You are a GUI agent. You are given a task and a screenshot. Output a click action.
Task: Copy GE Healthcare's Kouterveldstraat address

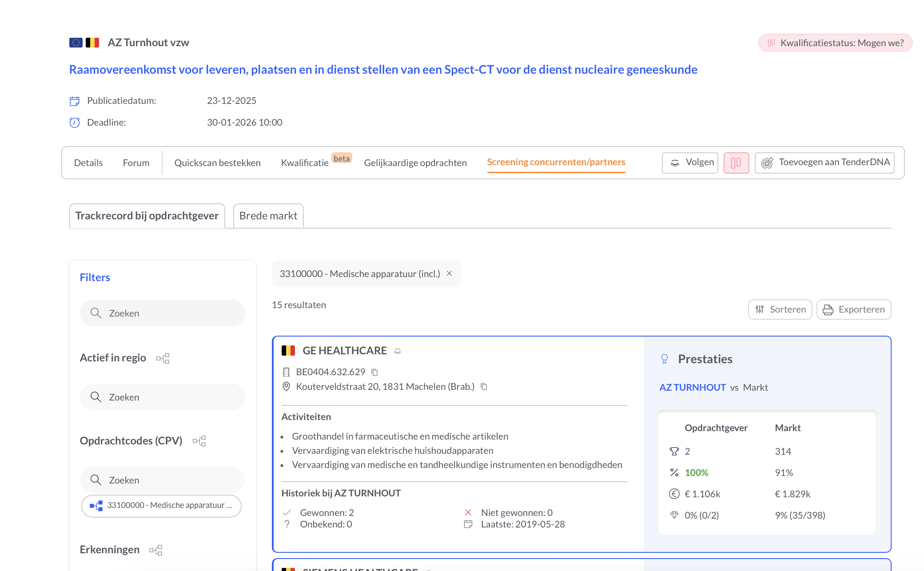click(484, 387)
